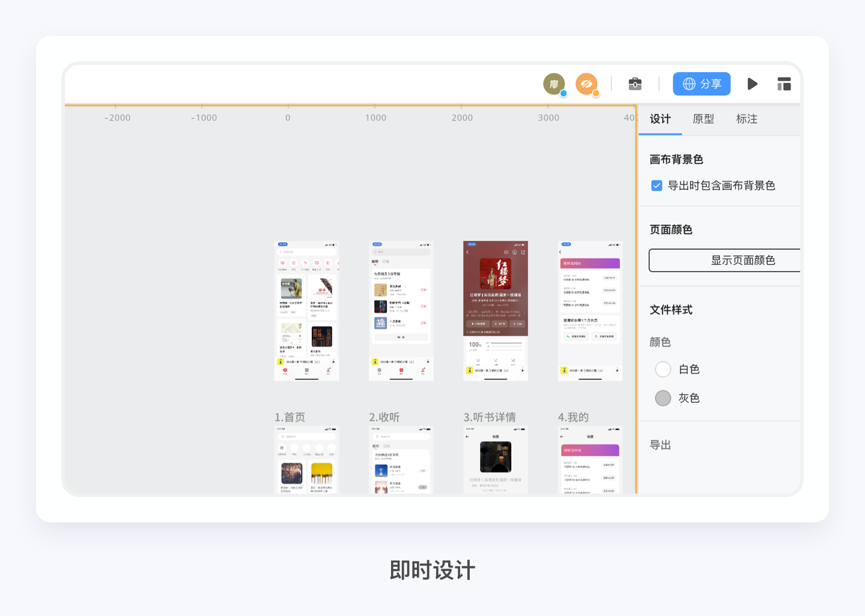Screen dimensions: 865x616
Task: Click the play button to start presentation
Action: click(752, 83)
